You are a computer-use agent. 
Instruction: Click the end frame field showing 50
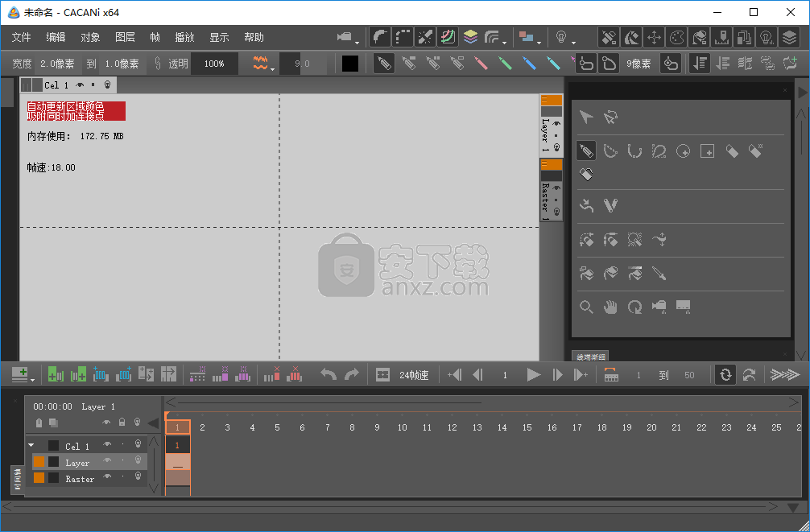coord(689,376)
